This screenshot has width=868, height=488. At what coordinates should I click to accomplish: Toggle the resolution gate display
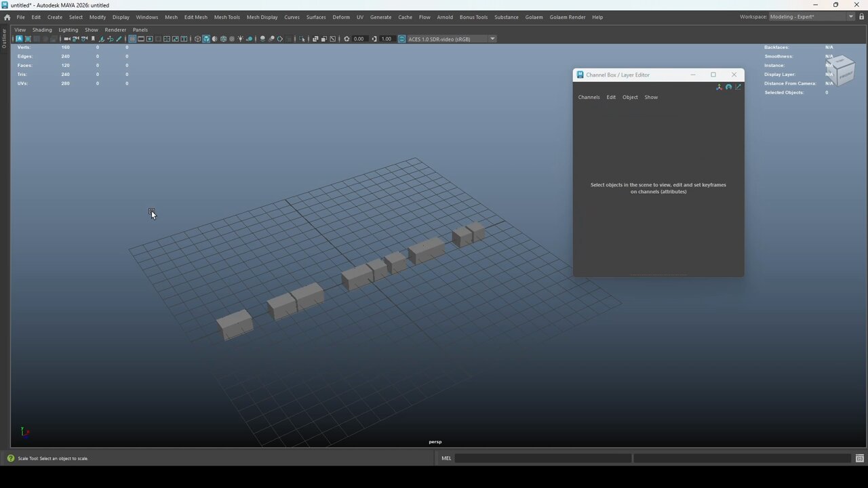tap(149, 39)
